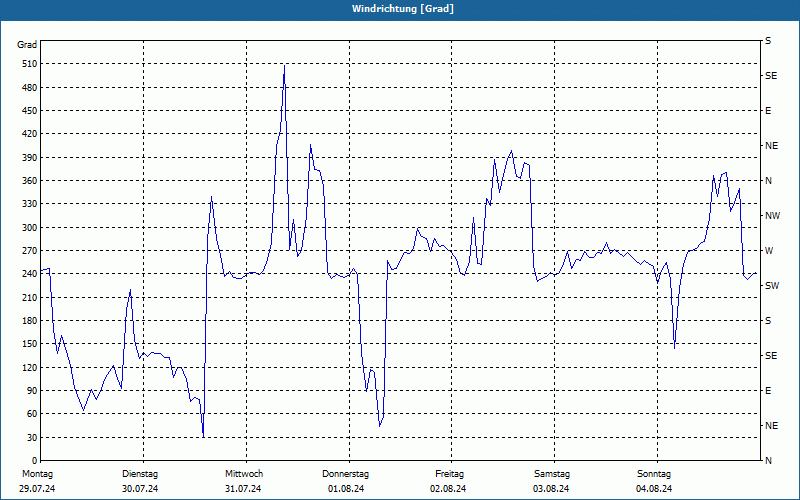The image size is (800, 500).
Task: Click the 'SE' compass label beside the 480 gridline
Action: (x=771, y=76)
